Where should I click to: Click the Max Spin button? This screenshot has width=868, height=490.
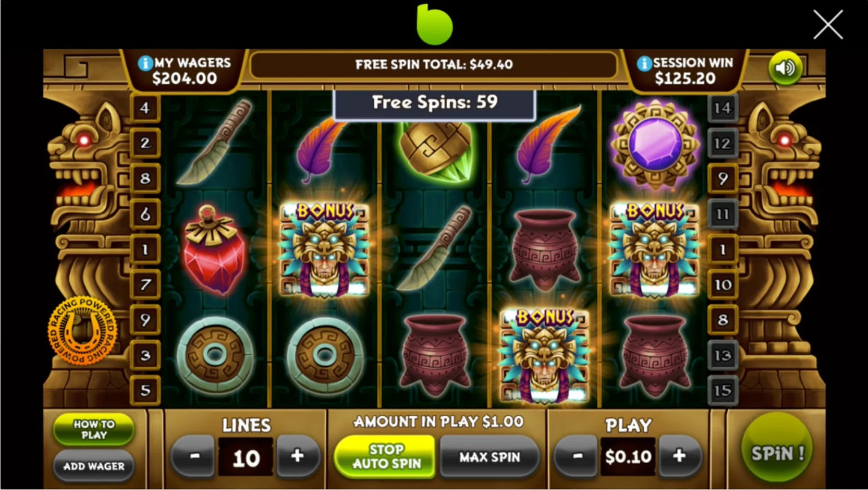[x=489, y=457]
